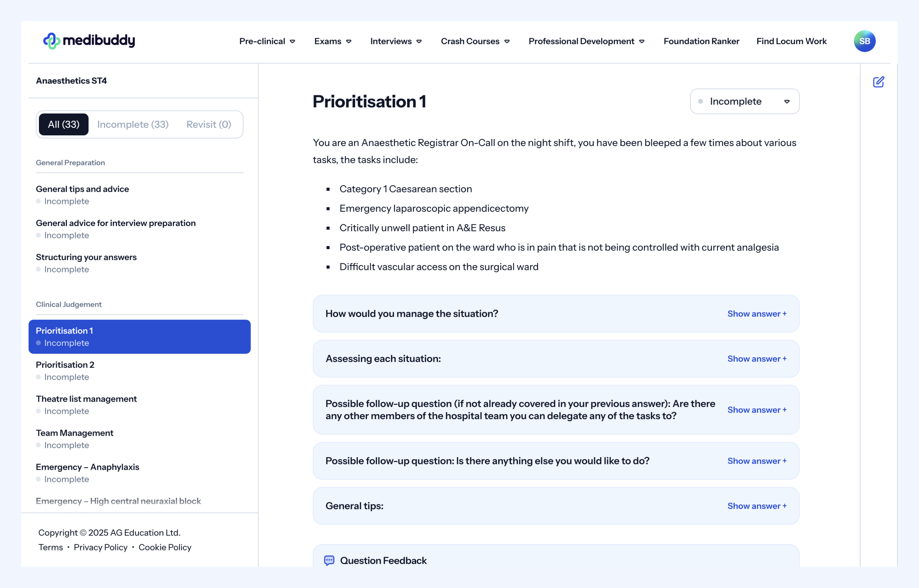The height and width of the screenshot is (588, 919).
Task: Open the Incomplete status dropdown
Action: [x=744, y=102]
